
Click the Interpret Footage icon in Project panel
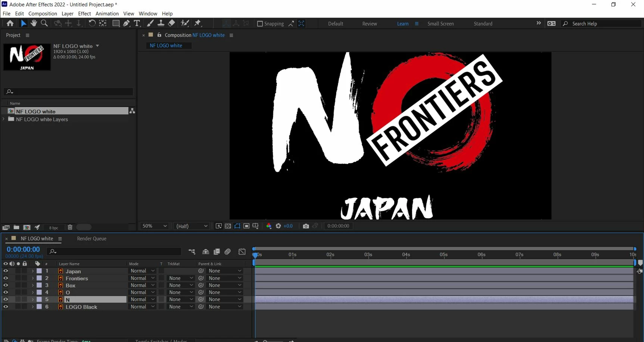[6, 227]
